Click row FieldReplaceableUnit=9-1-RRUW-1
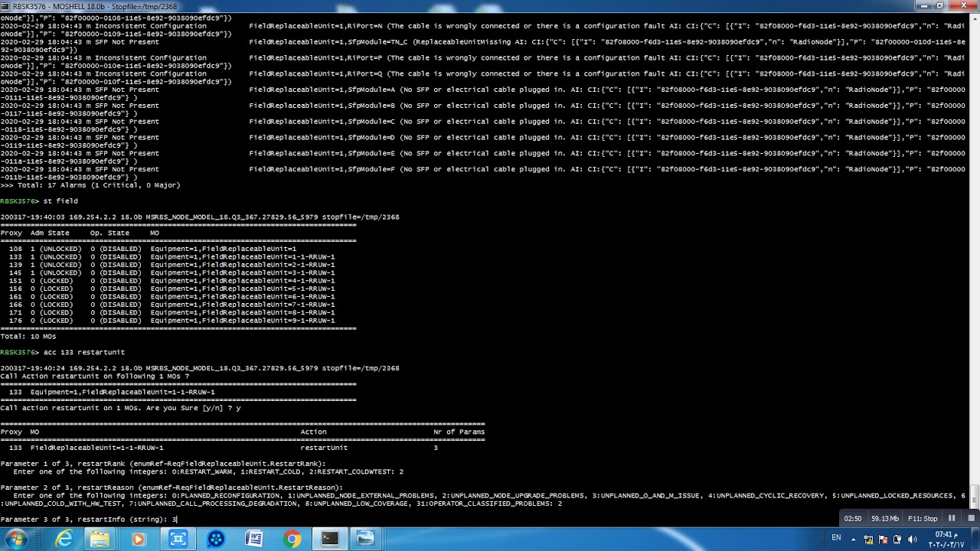 click(167, 321)
